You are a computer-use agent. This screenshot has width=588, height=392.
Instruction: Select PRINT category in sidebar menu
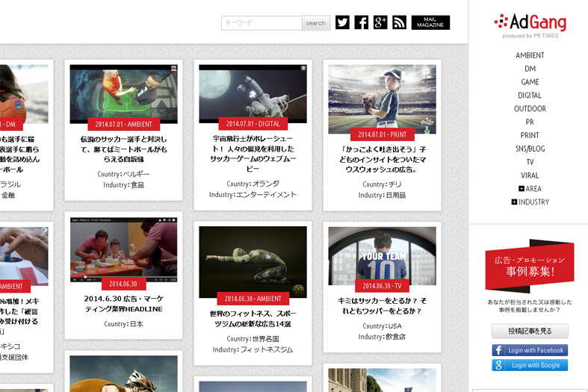pos(530,135)
